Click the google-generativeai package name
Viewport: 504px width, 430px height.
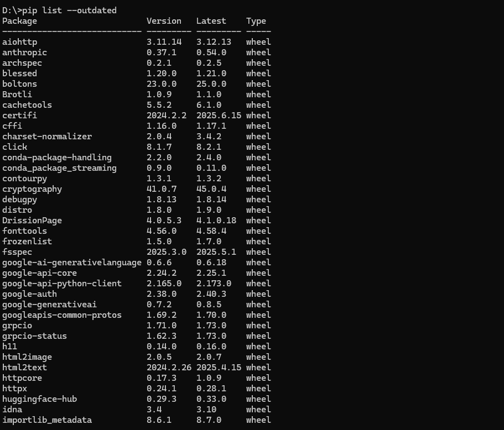(49, 305)
